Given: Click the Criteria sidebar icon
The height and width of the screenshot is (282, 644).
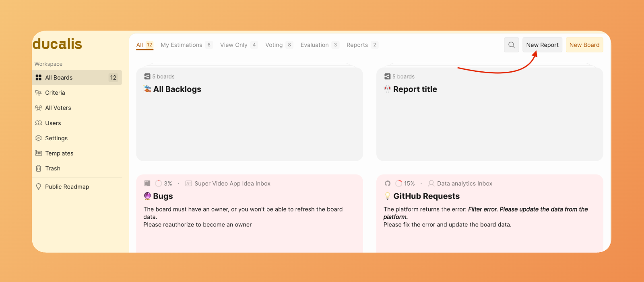Looking at the screenshot, I should tap(39, 93).
